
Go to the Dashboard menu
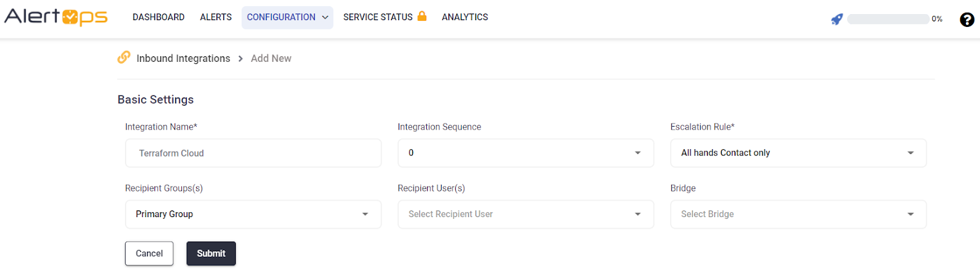[x=158, y=17]
